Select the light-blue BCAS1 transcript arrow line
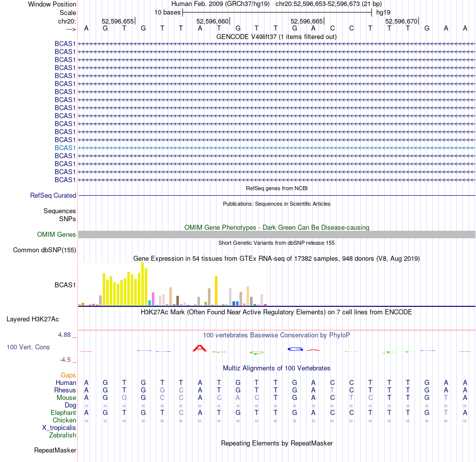This screenshot has height=462, width=476. (x=277, y=148)
